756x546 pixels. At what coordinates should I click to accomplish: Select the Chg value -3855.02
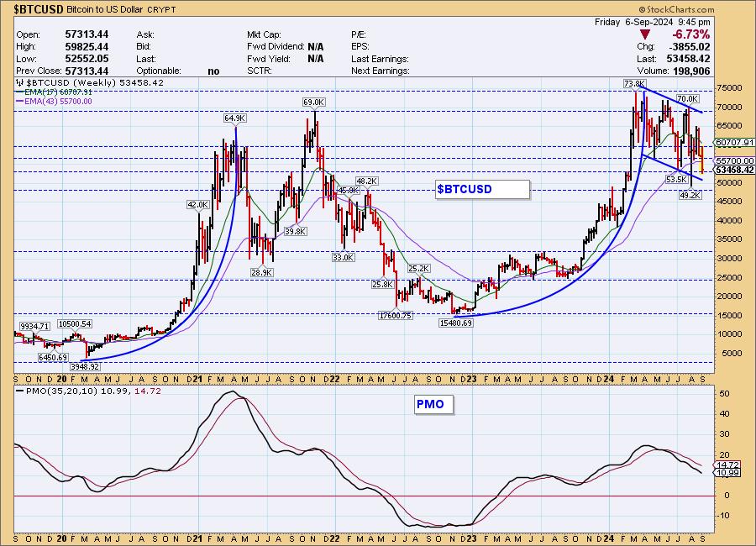coord(690,47)
